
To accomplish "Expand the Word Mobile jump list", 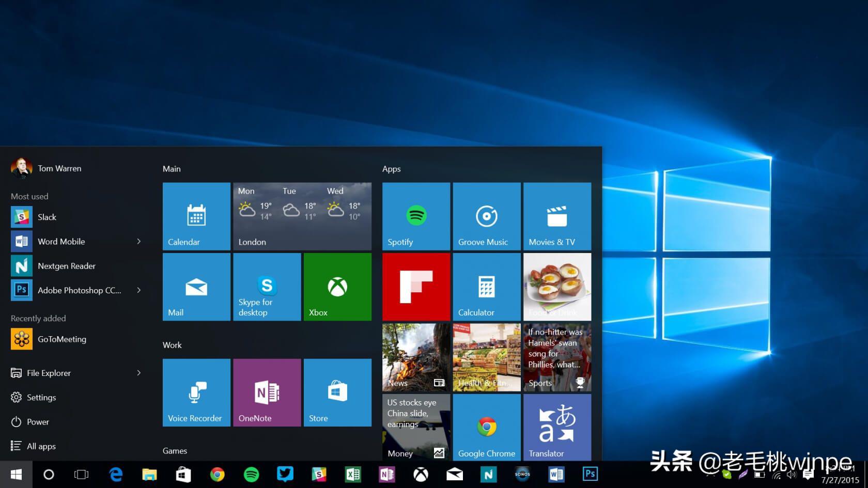I will click(138, 241).
